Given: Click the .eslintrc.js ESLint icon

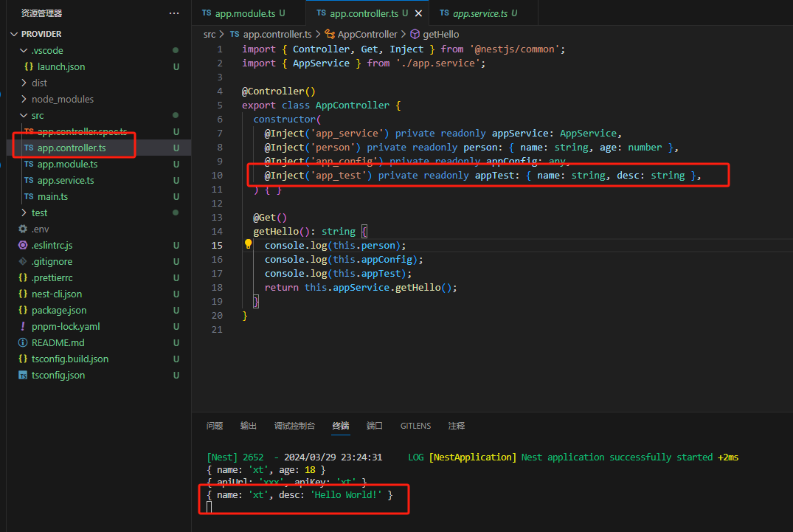Looking at the screenshot, I should point(23,245).
